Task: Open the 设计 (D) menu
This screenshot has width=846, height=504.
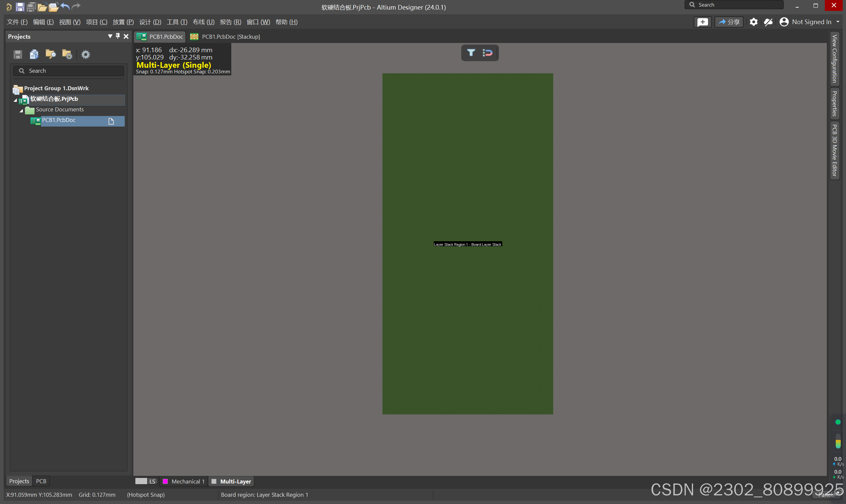Action: point(150,22)
